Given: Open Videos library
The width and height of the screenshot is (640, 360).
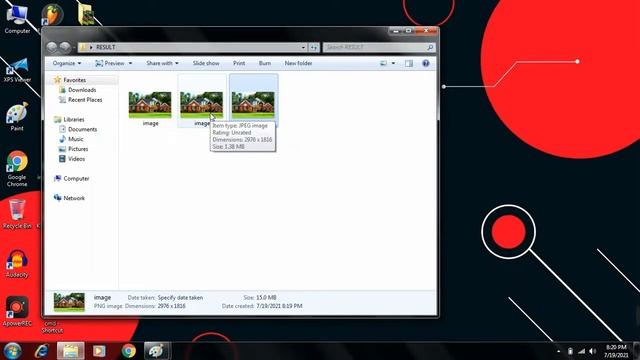Looking at the screenshot, I should [x=76, y=159].
